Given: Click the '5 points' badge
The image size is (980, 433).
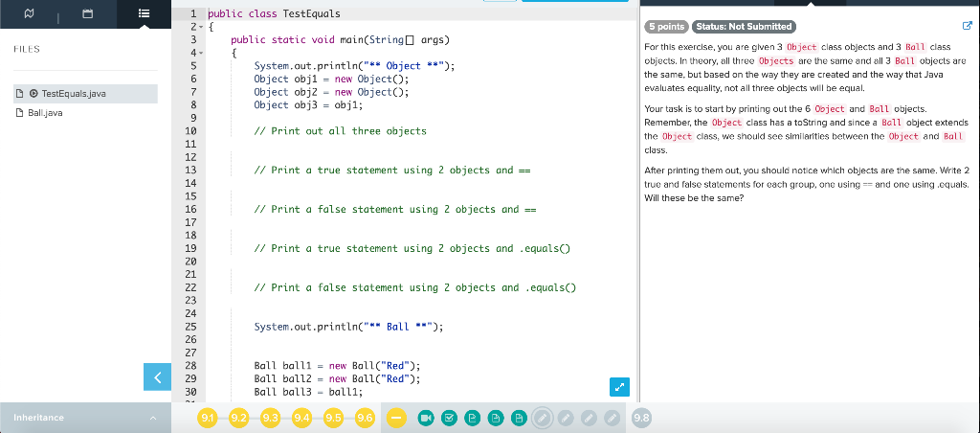Looking at the screenshot, I should click(x=666, y=26).
